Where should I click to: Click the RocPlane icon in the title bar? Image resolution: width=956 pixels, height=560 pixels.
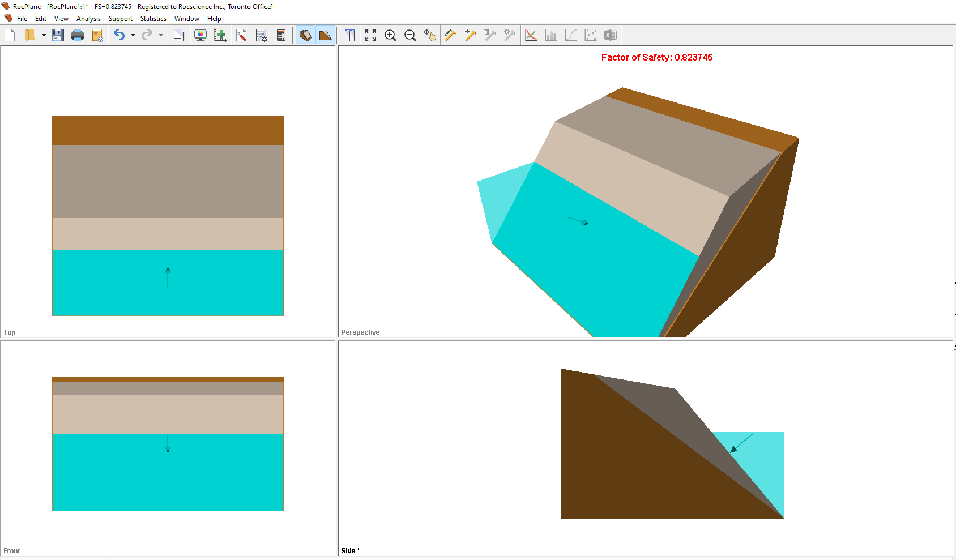(6, 6)
